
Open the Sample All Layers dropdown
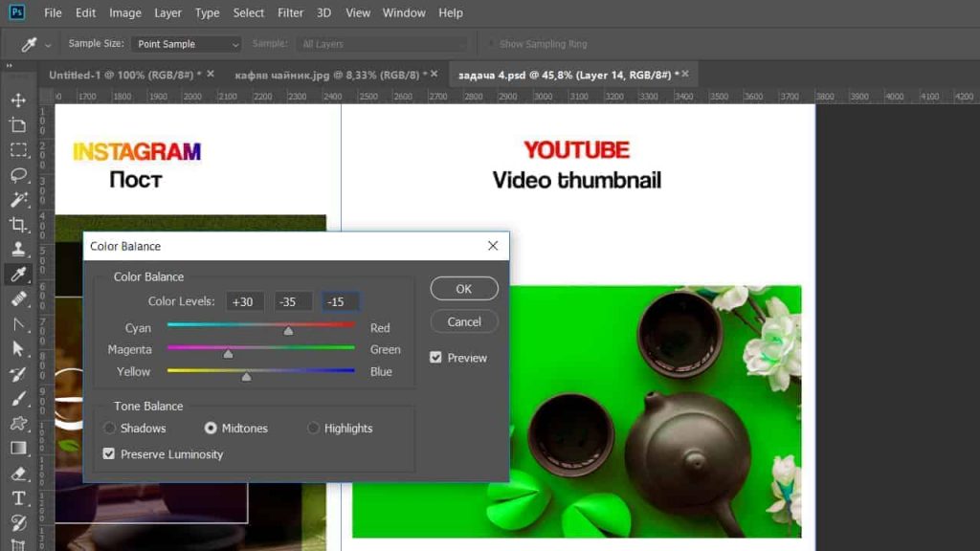click(382, 44)
